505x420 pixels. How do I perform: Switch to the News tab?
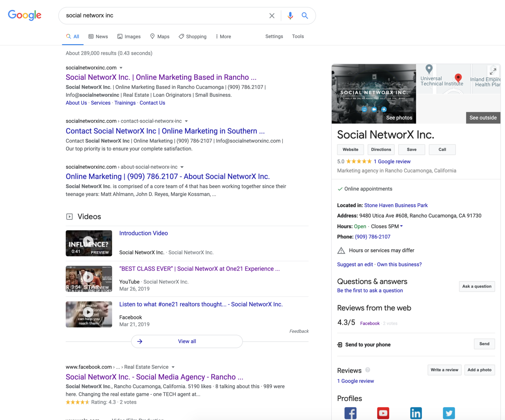pyautogui.click(x=98, y=36)
